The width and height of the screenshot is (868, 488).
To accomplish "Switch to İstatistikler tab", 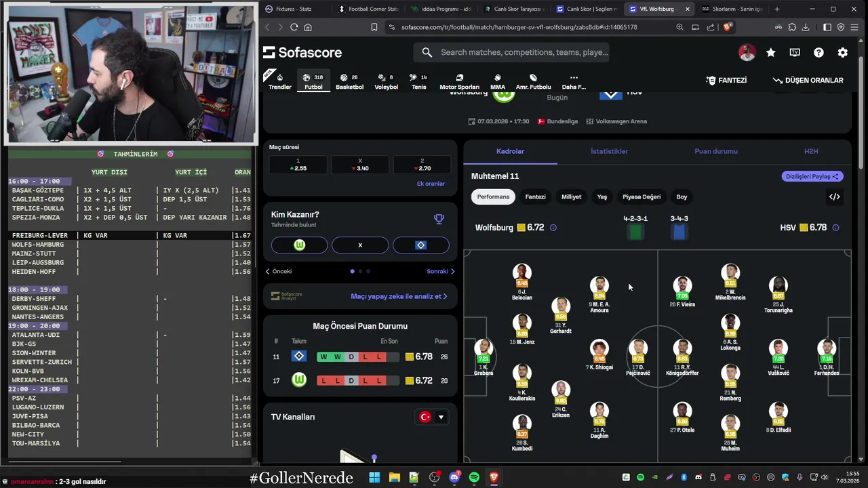I will pyautogui.click(x=609, y=151).
